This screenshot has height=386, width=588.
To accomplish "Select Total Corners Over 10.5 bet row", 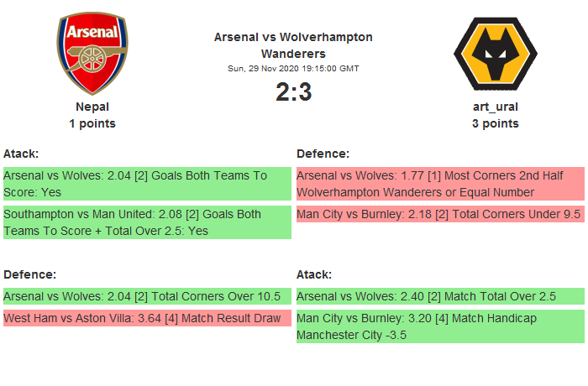I will click(x=147, y=296).
